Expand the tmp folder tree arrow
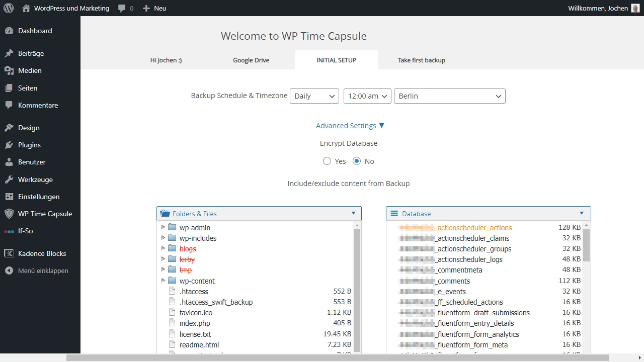This screenshot has height=362, width=644. tap(163, 270)
